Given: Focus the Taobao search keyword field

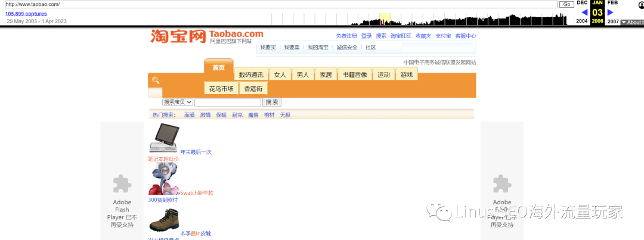Looking at the screenshot, I should pos(228,102).
